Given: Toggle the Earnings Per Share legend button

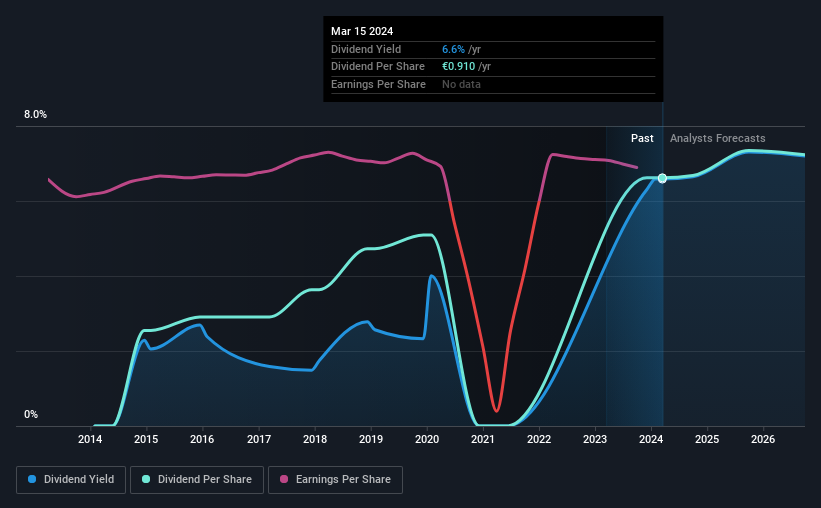Looking at the screenshot, I should [335, 480].
